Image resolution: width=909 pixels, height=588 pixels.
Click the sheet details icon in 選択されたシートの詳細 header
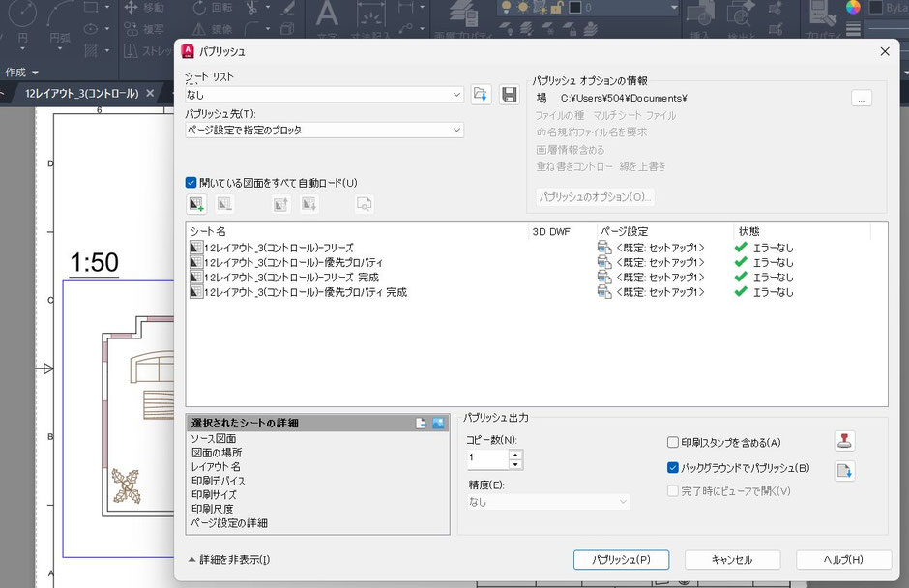click(x=422, y=424)
